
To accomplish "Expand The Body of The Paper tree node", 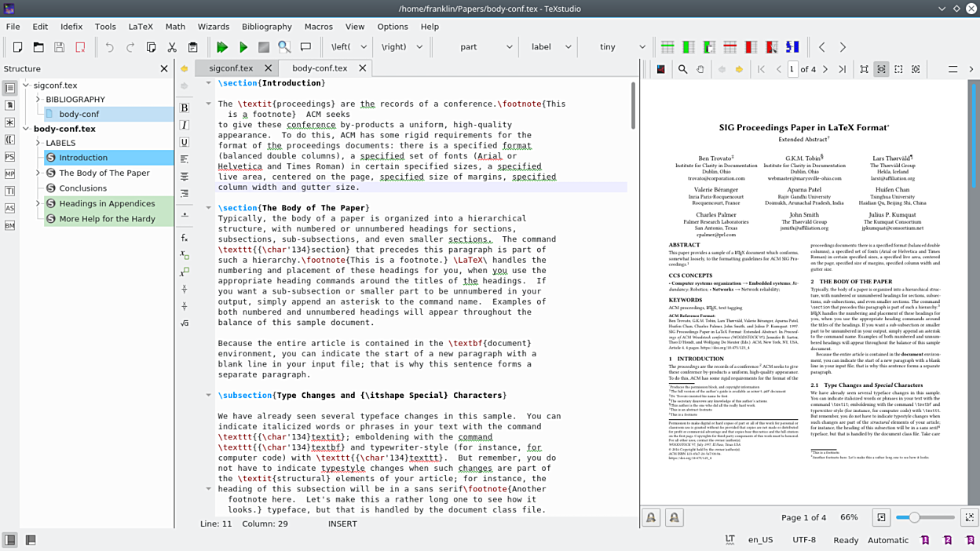I will [x=38, y=173].
